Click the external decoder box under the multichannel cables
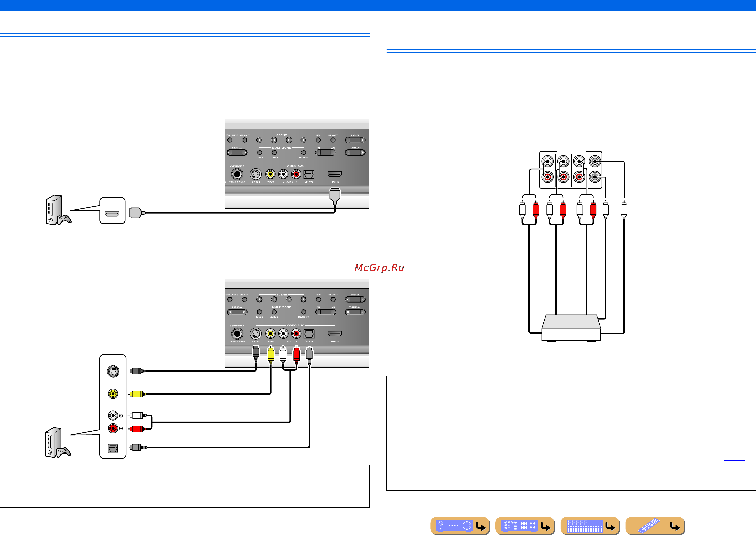Image resolution: width=756 pixels, height=535 pixels. coord(571,328)
